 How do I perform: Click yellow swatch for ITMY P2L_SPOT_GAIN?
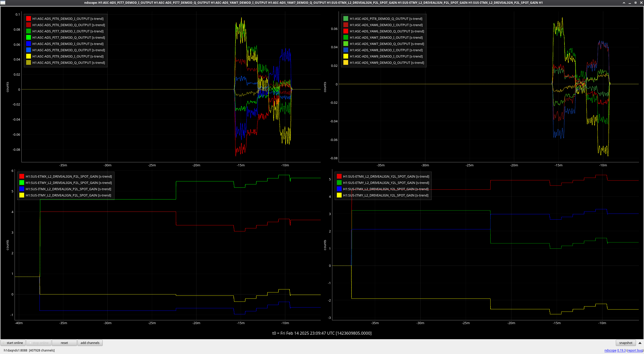coord(22,195)
